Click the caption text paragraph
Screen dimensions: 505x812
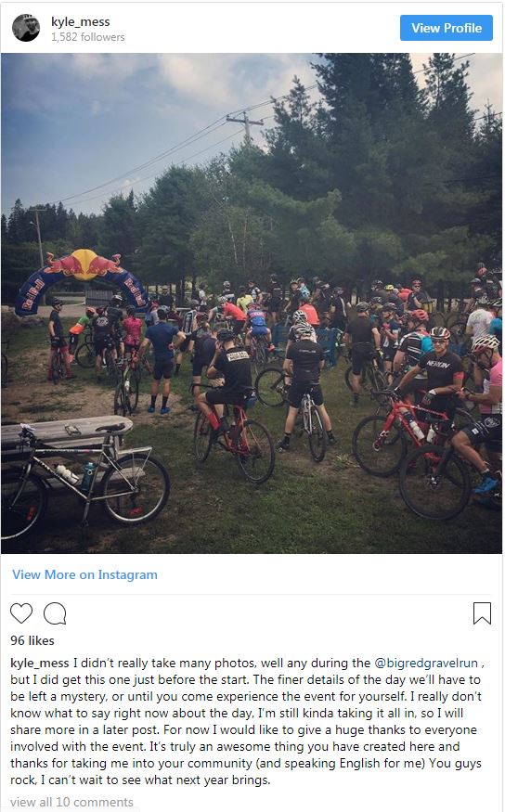tap(247, 721)
